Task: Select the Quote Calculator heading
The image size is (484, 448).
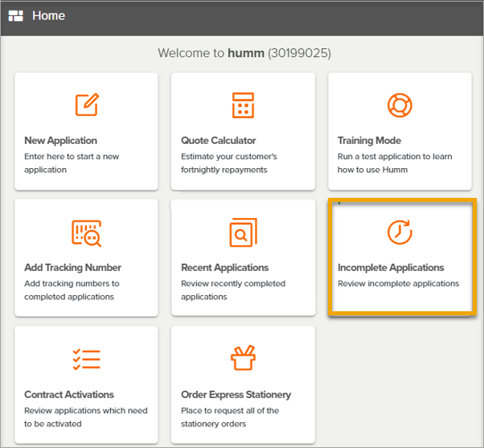Action: 218,141
